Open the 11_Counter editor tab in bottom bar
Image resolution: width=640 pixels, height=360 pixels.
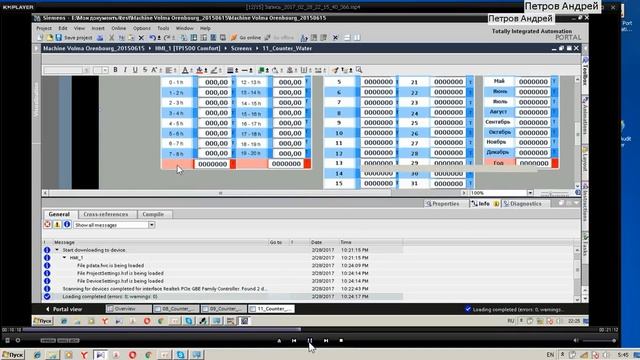(271, 309)
